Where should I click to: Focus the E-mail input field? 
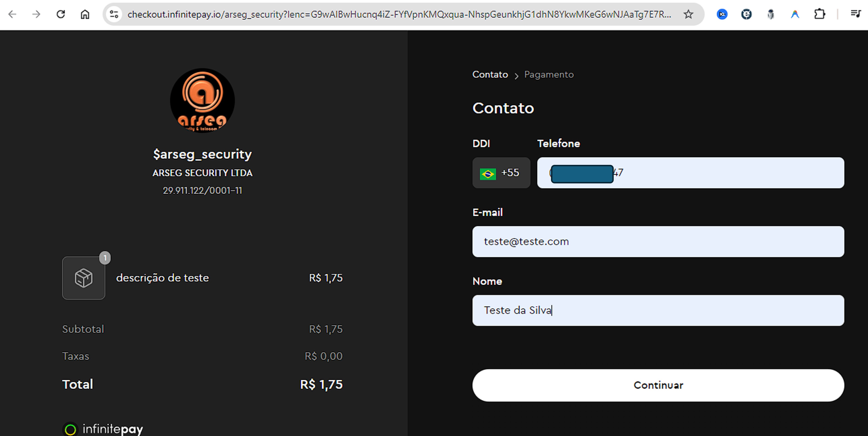coord(658,242)
